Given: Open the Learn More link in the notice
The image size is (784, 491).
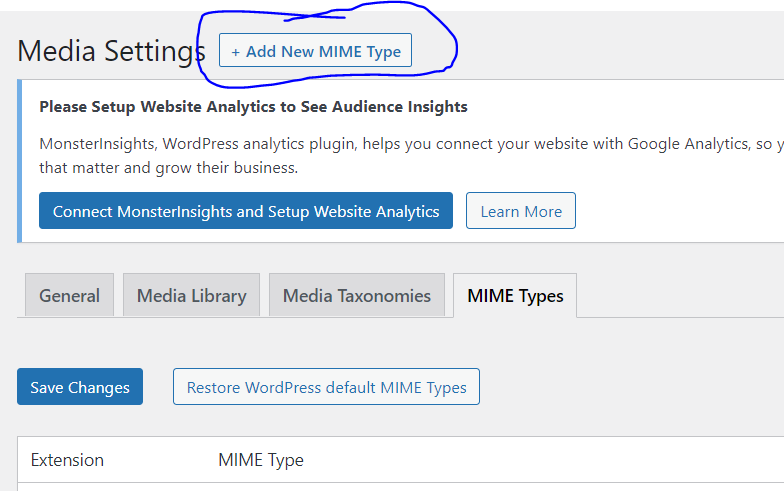Looking at the screenshot, I should click(x=520, y=210).
